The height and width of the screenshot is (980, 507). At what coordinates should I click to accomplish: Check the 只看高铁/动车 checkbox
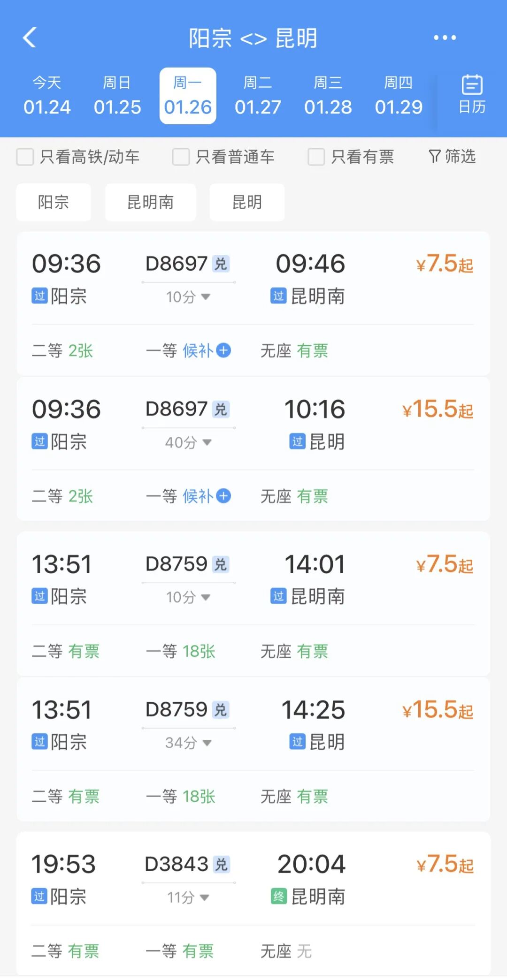[x=25, y=157]
